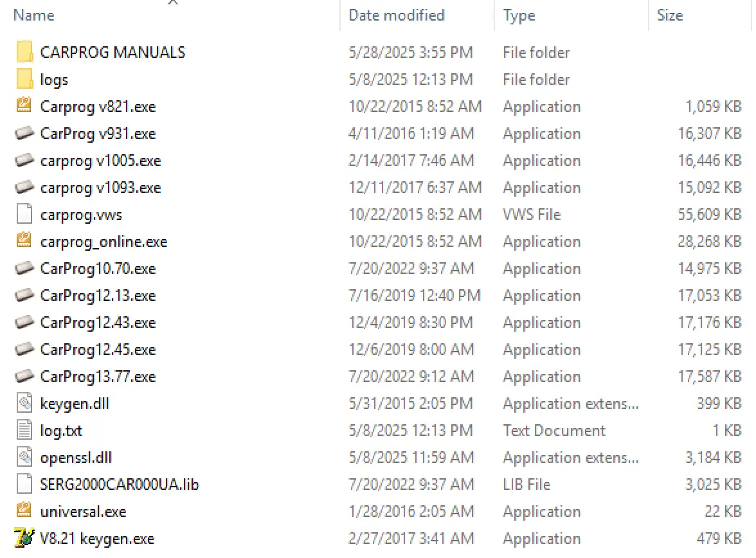
Task: Select the file name V8.21 keygen.exe
Action: pyautogui.click(x=97, y=539)
